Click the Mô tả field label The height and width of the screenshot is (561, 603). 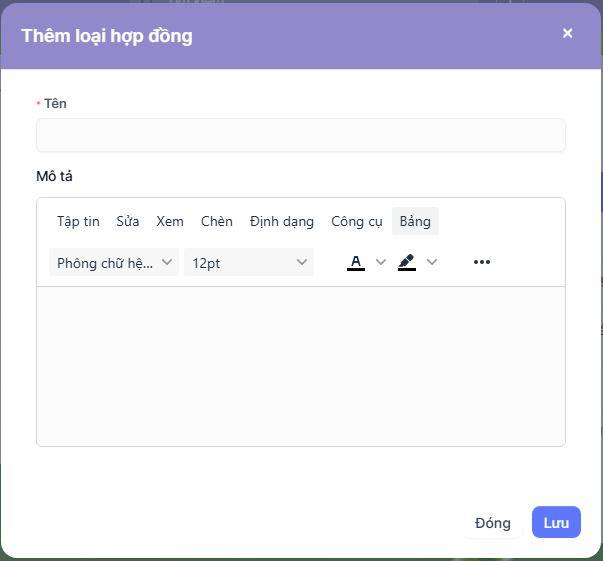(x=55, y=176)
